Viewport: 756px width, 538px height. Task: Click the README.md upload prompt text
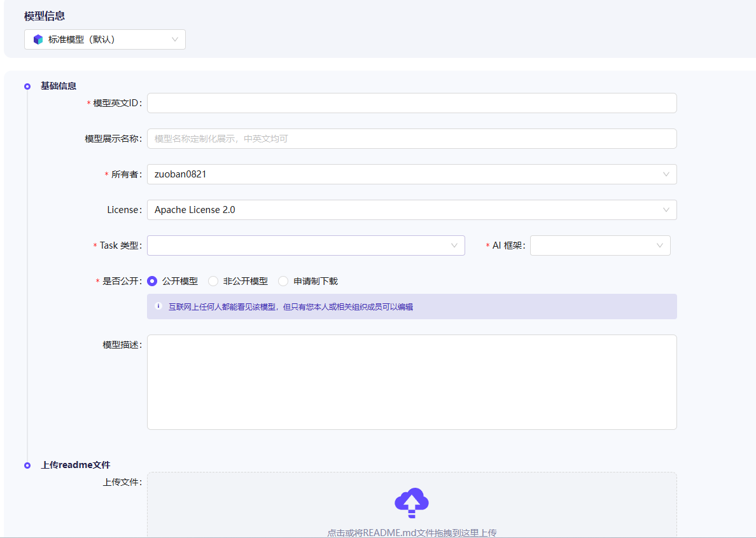point(412,533)
